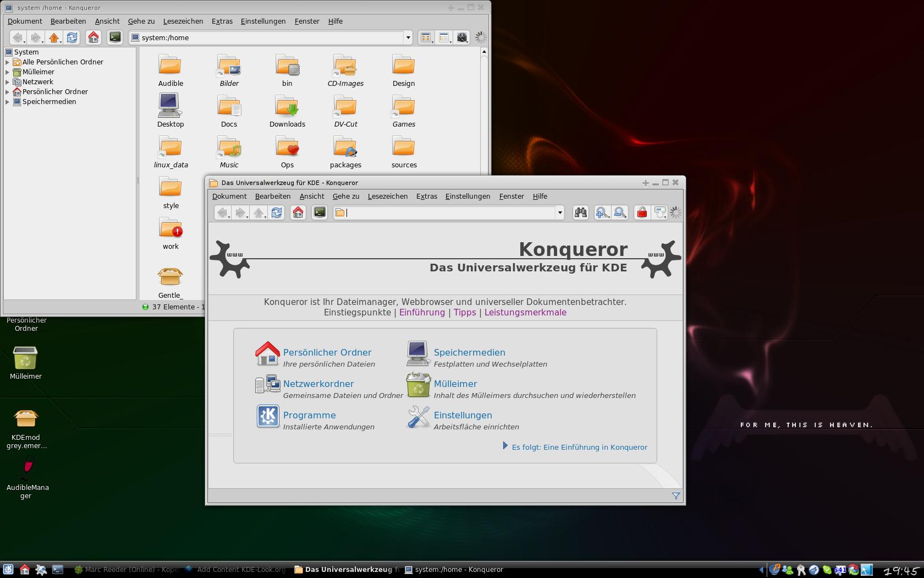Click the Leistungsmerkmale link

[x=525, y=312]
